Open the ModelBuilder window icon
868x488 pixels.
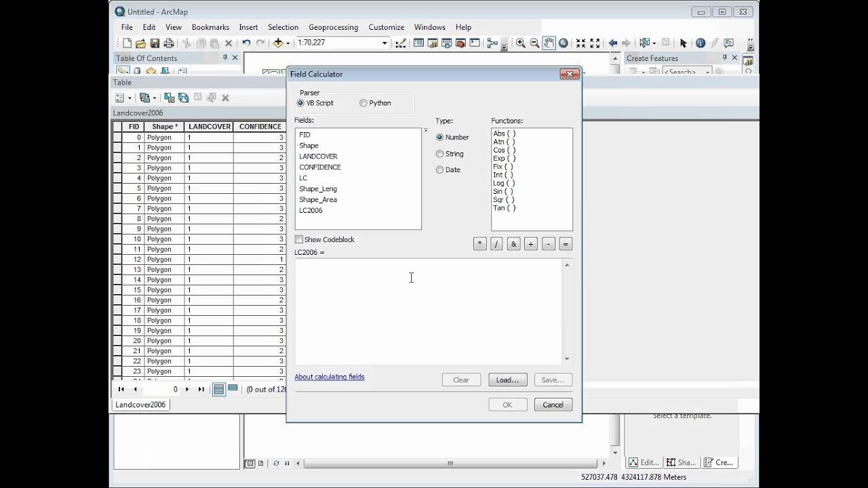[x=492, y=43]
